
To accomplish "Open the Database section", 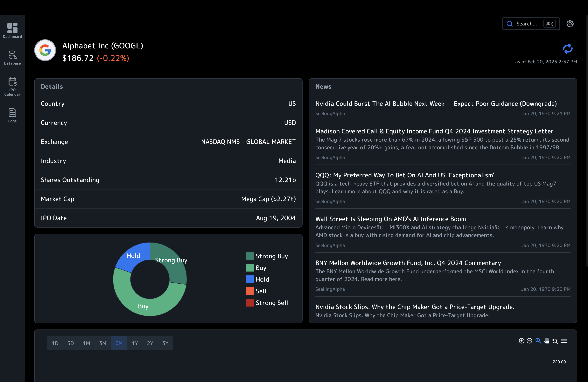I will tap(12, 57).
